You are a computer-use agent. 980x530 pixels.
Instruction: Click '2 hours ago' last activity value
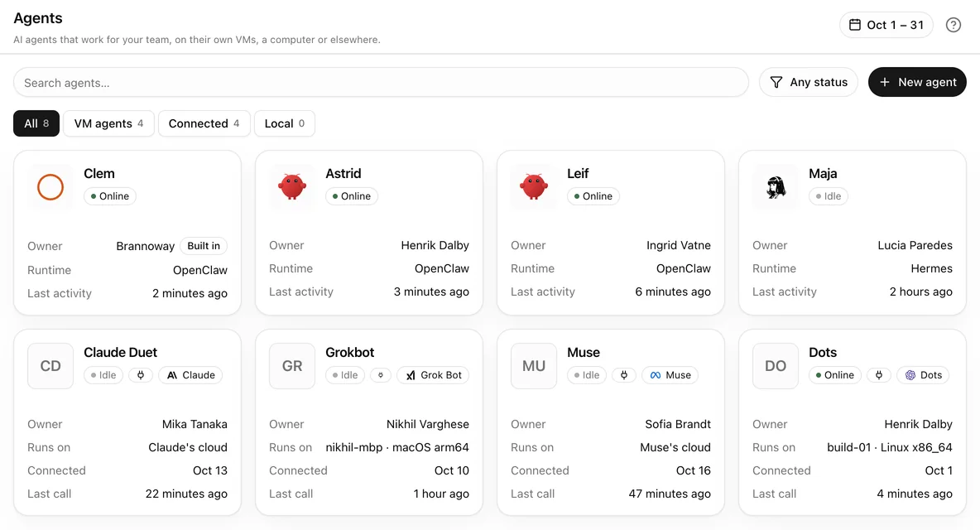921,291
